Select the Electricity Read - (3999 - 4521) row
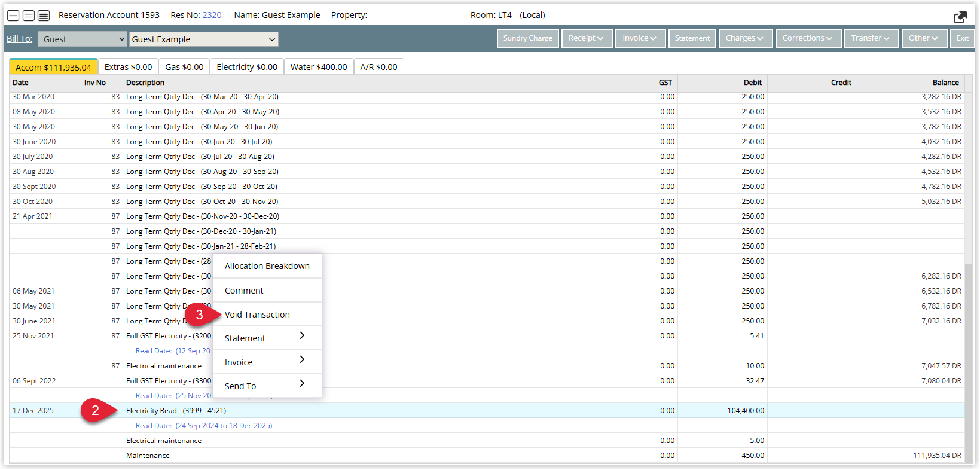The width and height of the screenshot is (980, 470). (x=487, y=411)
